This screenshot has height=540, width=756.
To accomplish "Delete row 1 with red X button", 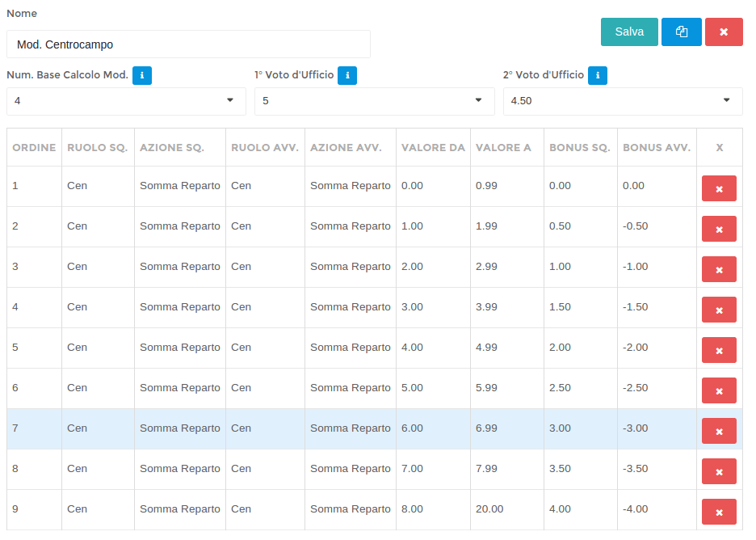I will tap(719, 188).
